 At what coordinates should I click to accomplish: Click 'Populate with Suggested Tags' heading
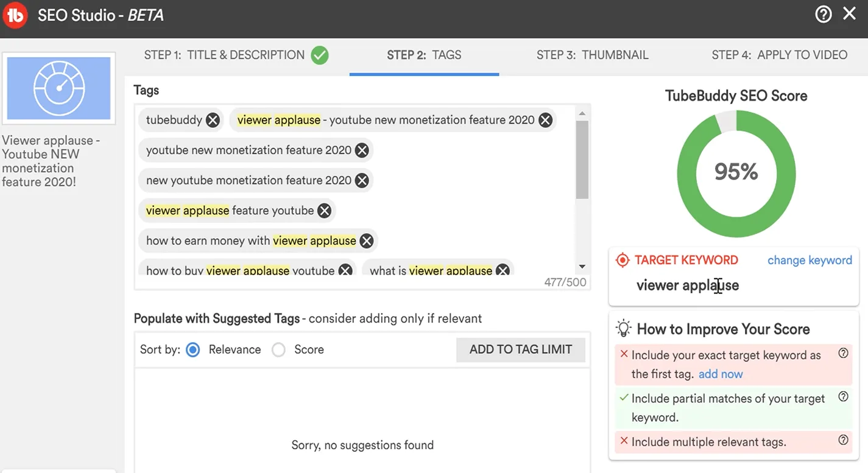coord(217,318)
